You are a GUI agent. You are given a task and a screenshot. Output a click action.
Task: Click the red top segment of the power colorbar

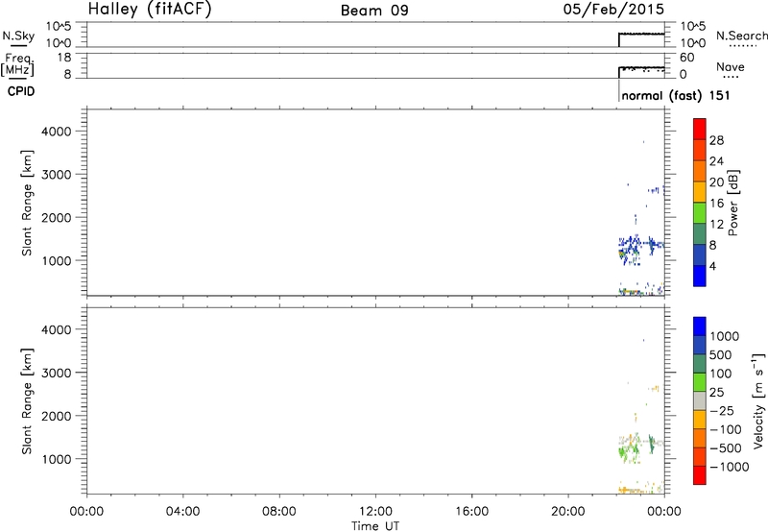(700, 129)
